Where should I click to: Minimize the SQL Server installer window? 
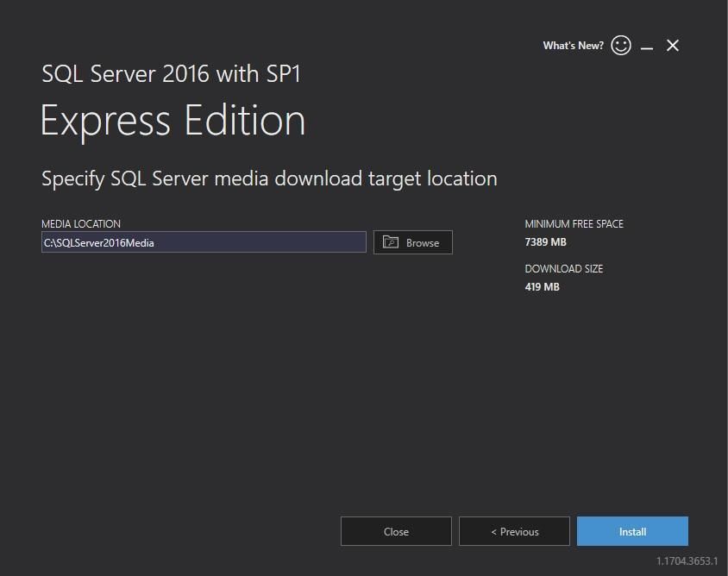point(647,47)
